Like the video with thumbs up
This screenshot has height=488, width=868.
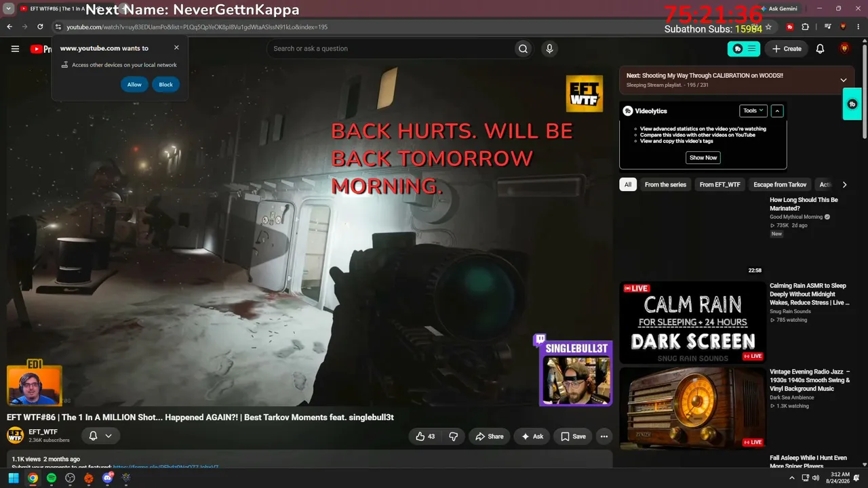[x=426, y=436]
